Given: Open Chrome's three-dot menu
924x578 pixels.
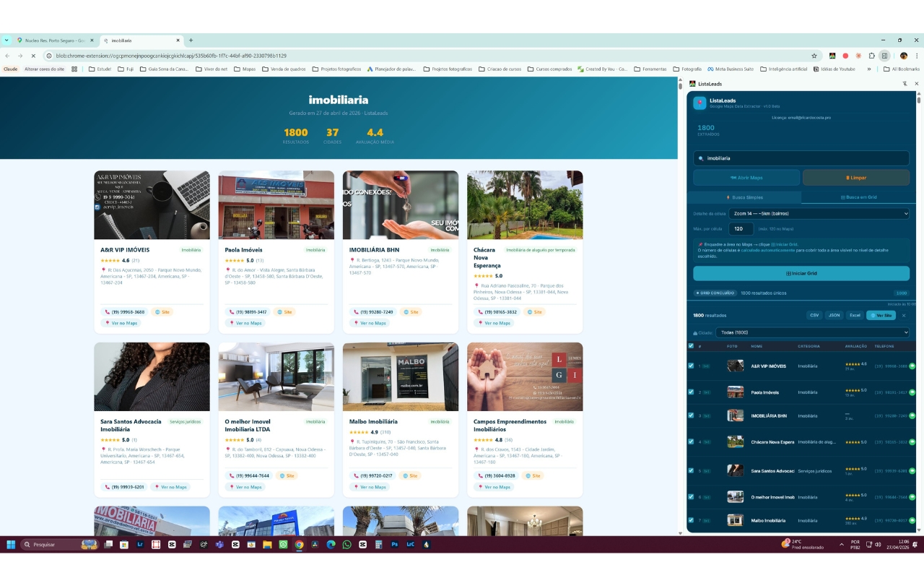Looking at the screenshot, I should point(916,56).
